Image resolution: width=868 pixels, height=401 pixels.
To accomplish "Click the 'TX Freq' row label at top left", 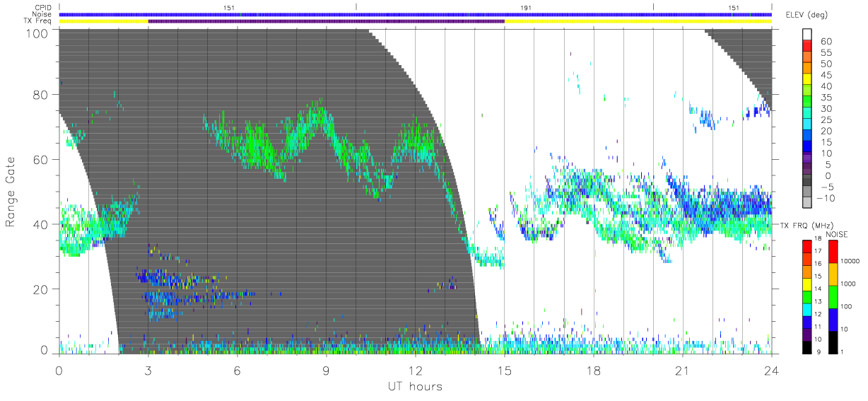I will point(38,21).
